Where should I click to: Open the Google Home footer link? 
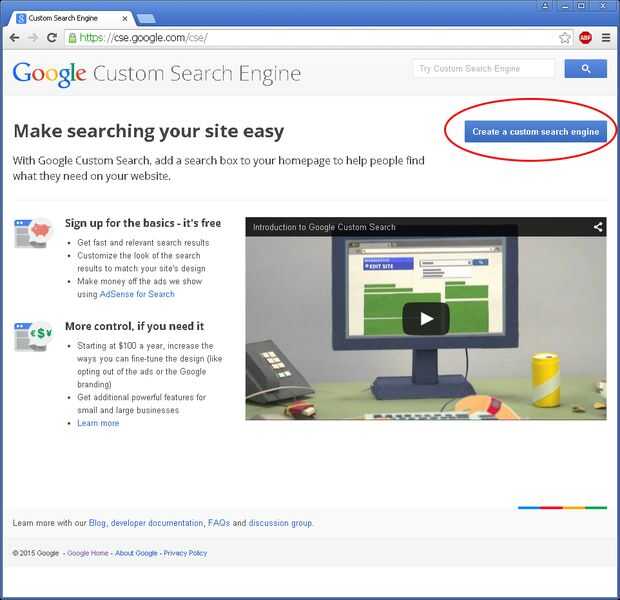(88, 553)
